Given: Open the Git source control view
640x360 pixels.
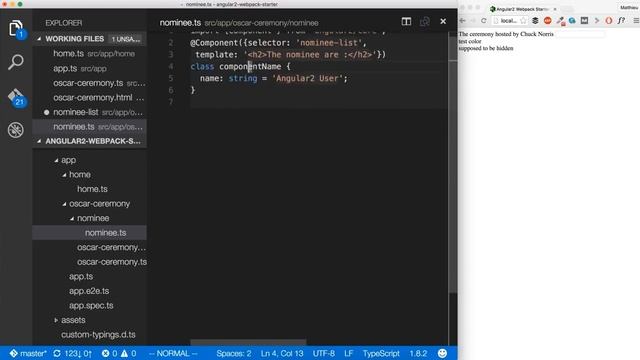Looking at the screenshot, I should 16,97.
